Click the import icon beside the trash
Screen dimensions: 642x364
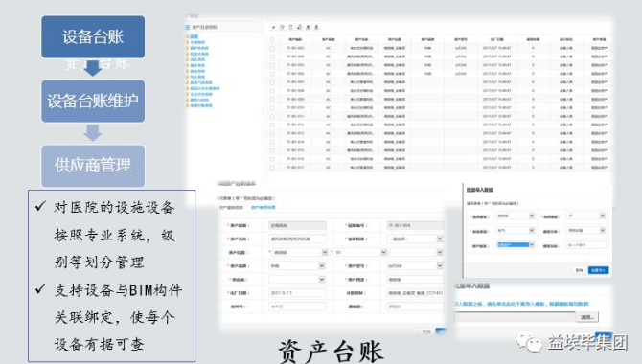pos(299,28)
